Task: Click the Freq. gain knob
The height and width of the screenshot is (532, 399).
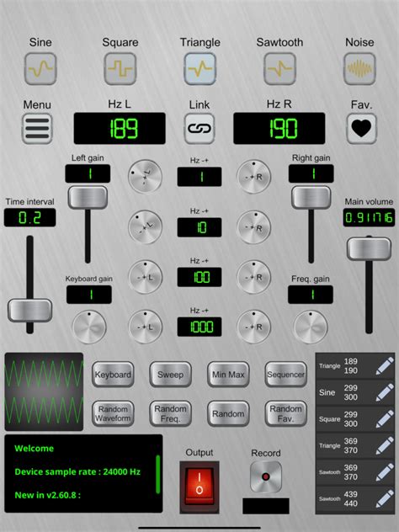Action: [311, 327]
